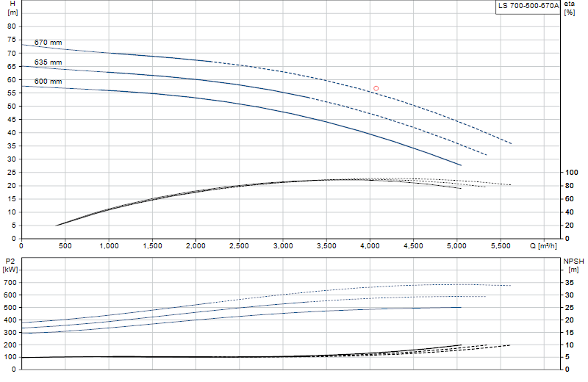Select the 670 mm impeller curve label
Viewport: 588px width, 382px height.
click(48, 43)
